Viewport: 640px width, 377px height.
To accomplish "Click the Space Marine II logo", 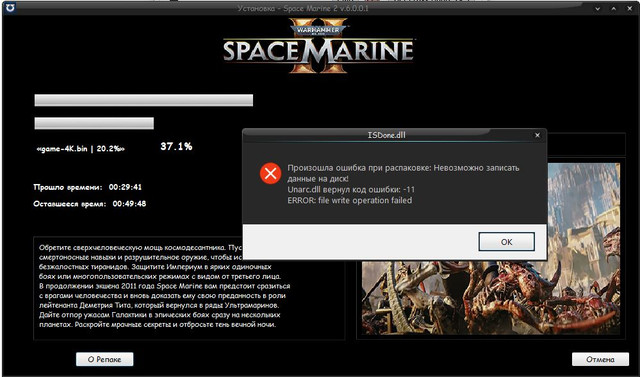I will 318,46.
